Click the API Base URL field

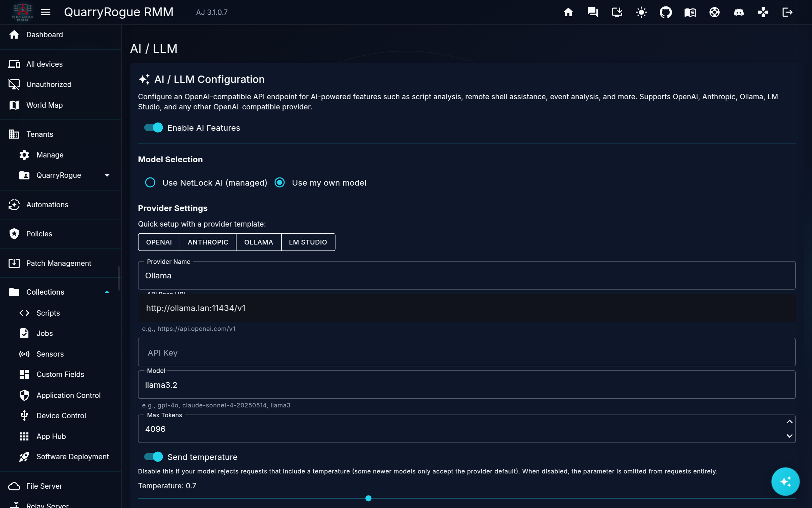click(467, 308)
